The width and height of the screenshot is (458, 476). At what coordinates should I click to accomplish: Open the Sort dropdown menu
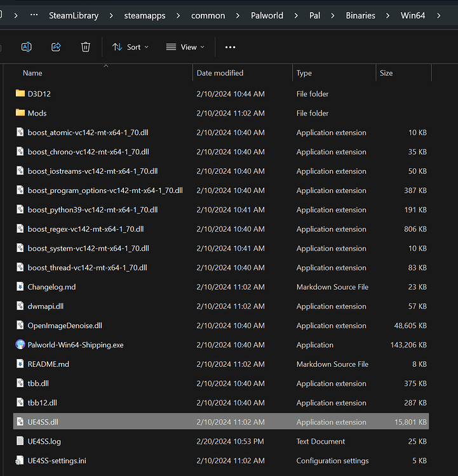(130, 47)
